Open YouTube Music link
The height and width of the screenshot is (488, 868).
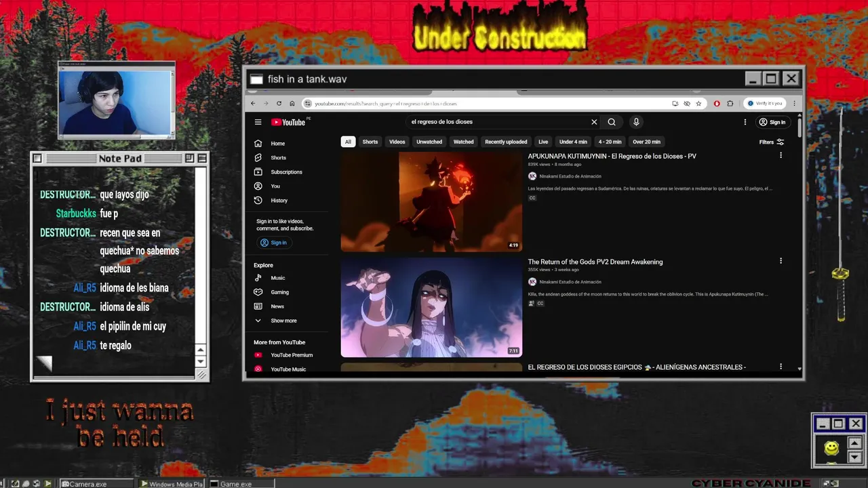[x=290, y=369]
